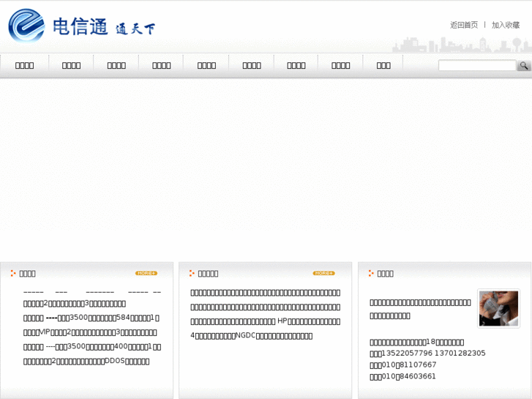Image resolution: width=532 pixels, height=399 pixels.
Task: Open the thumbnail photo in contact panel
Action: 498,308
